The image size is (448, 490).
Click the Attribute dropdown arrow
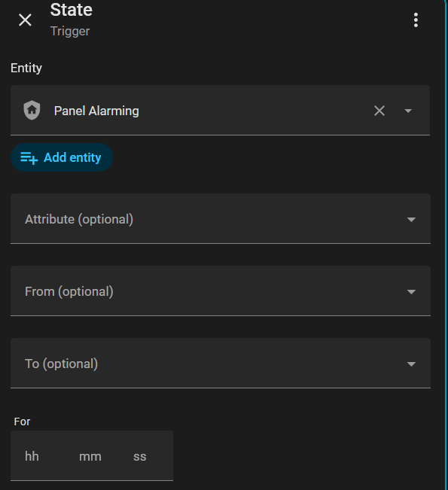(411, 220)
